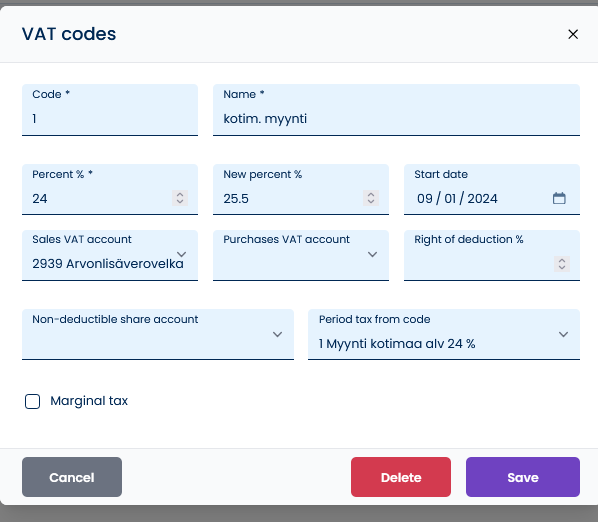Click the New percent value 25.5
Screen dimensions: 598x522
click(x=236, y=199)
